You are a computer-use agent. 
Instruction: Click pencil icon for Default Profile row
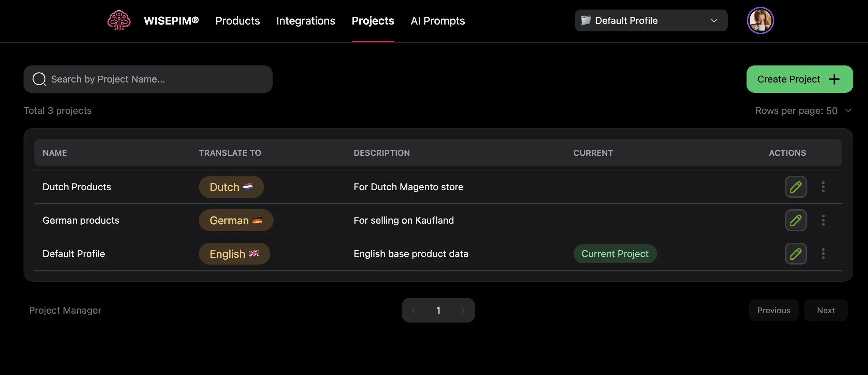(x=796, y=254)
